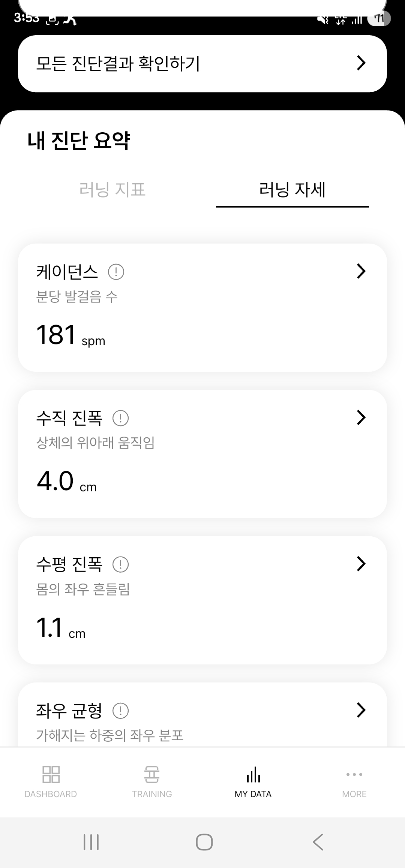Tap the info icon beside 수평 진폭

tap(120, 564)
